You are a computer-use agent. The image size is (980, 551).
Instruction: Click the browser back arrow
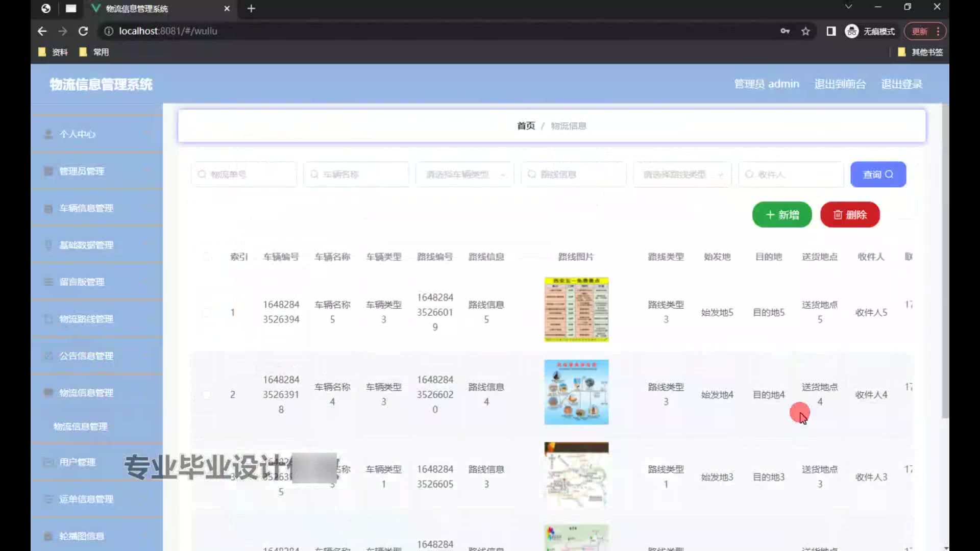pyautogui.click(x=42, y=31)
